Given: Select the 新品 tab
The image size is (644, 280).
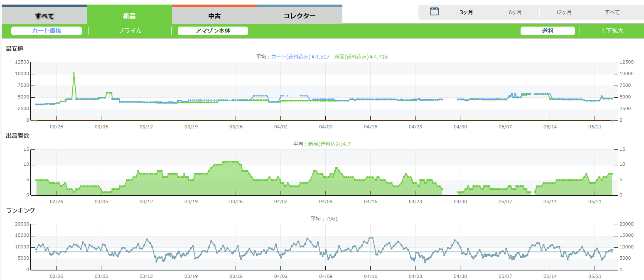Looking at the screenshot, I should [x=129, y=16].
